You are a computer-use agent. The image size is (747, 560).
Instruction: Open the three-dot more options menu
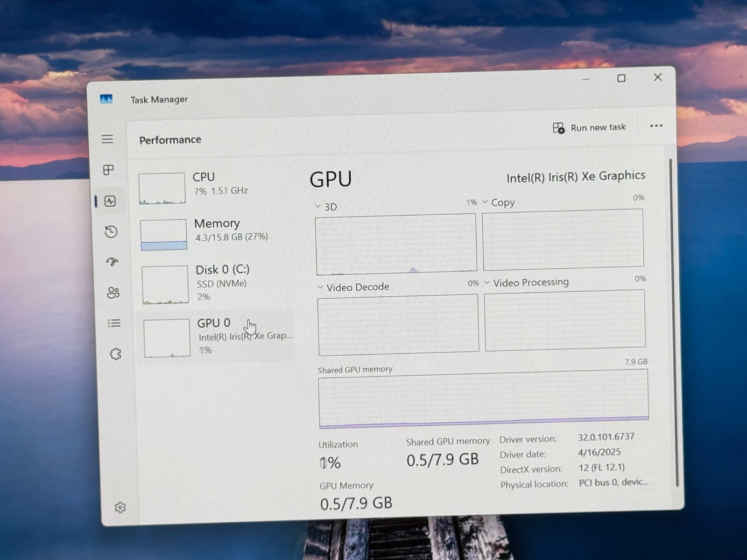pos(656,126)
